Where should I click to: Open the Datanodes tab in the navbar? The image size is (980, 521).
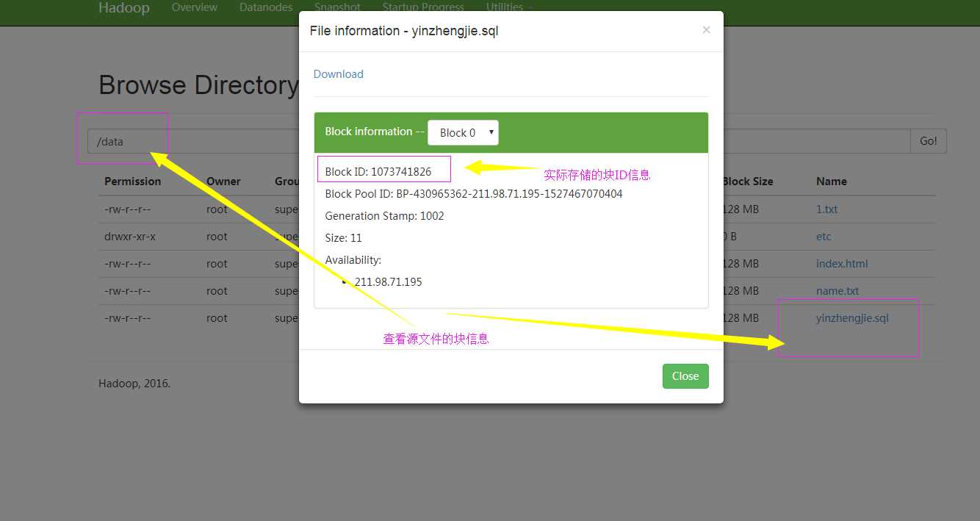(x=266, y=7)
